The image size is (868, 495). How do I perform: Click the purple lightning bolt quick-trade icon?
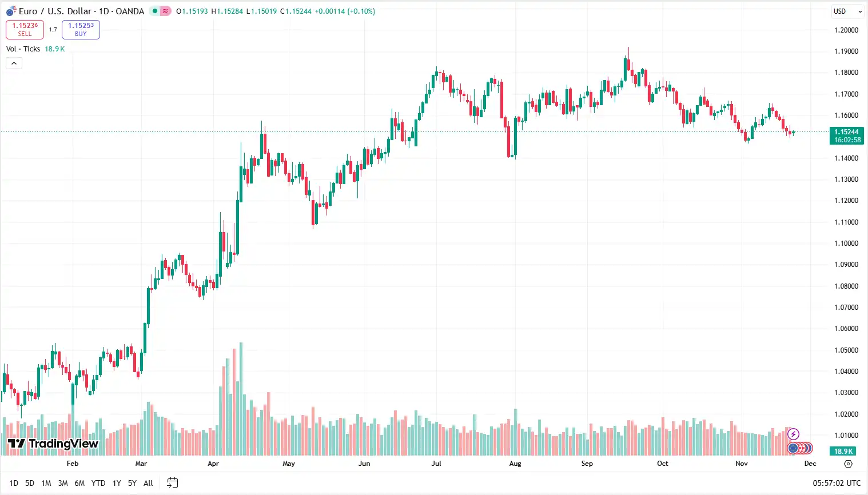[794, 434]
